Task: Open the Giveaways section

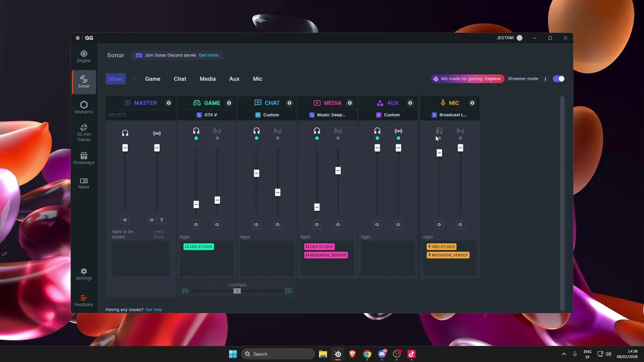Action: click(x=84, y=158)
